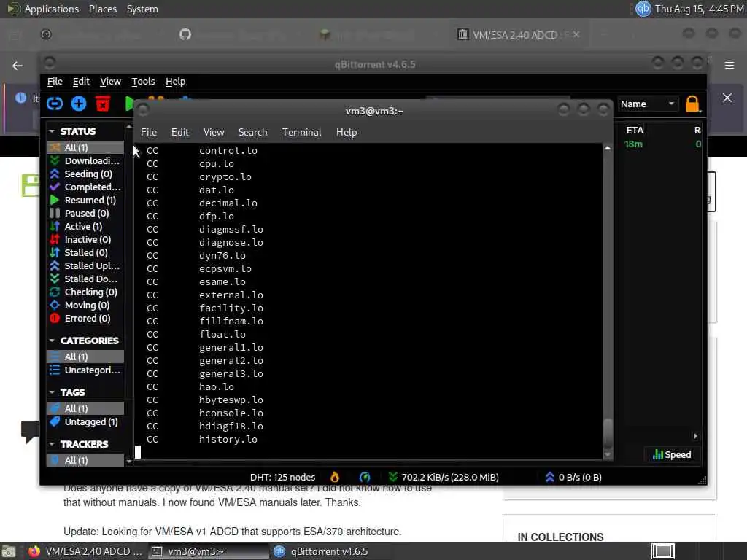Click the torrent list scroll right arrow
747x560 pixels.
pos(695,436)
